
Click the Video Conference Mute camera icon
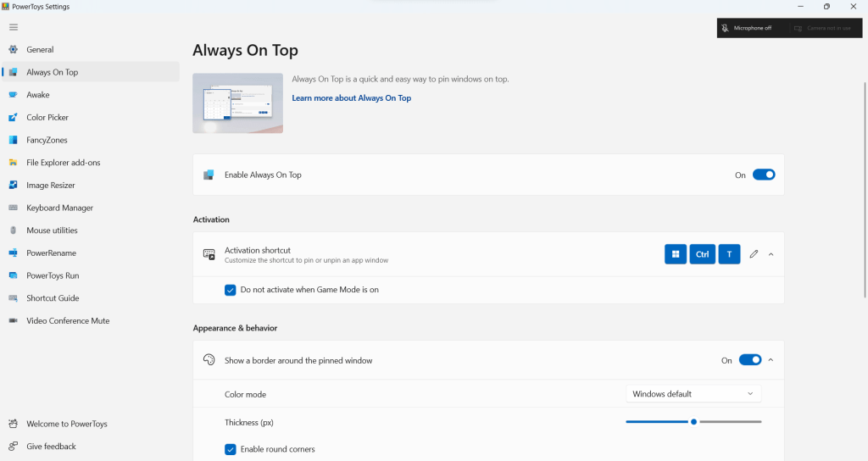coord(14,320)
